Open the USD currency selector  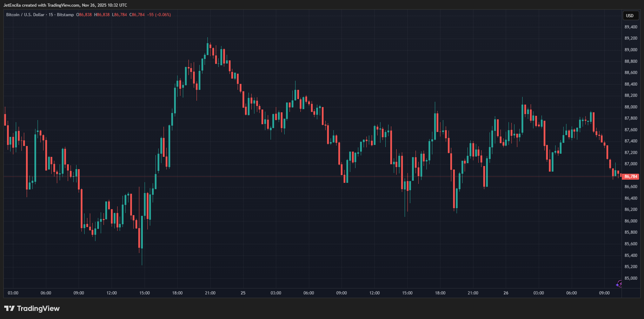630,15
